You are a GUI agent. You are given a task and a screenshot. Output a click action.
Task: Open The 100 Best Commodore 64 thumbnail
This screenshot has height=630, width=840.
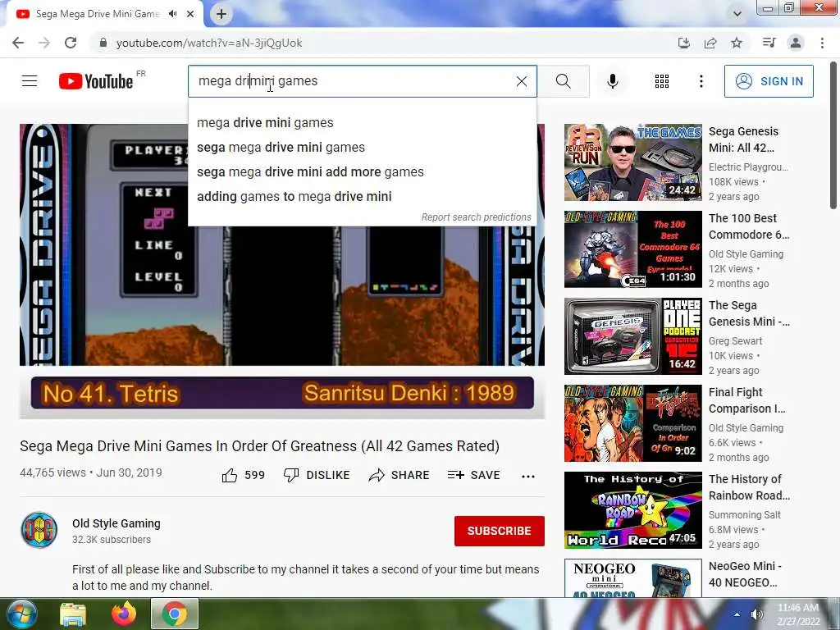[x=632, y=249]
